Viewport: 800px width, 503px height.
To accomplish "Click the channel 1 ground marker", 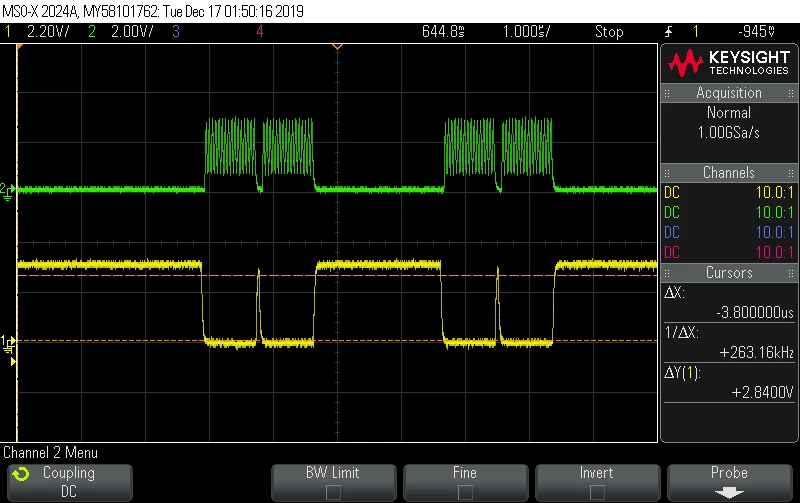I will pyautogui.click(x=7, y=344).
